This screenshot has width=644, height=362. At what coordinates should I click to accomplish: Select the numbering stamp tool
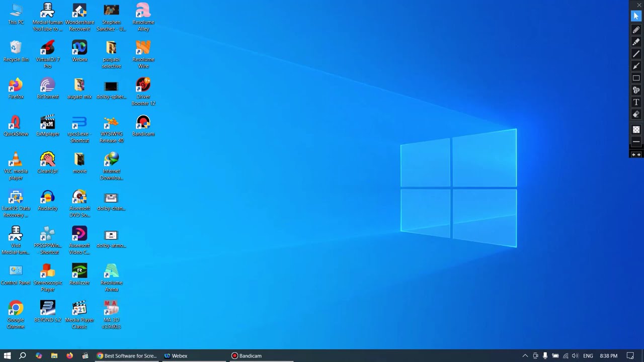[636, 90]
